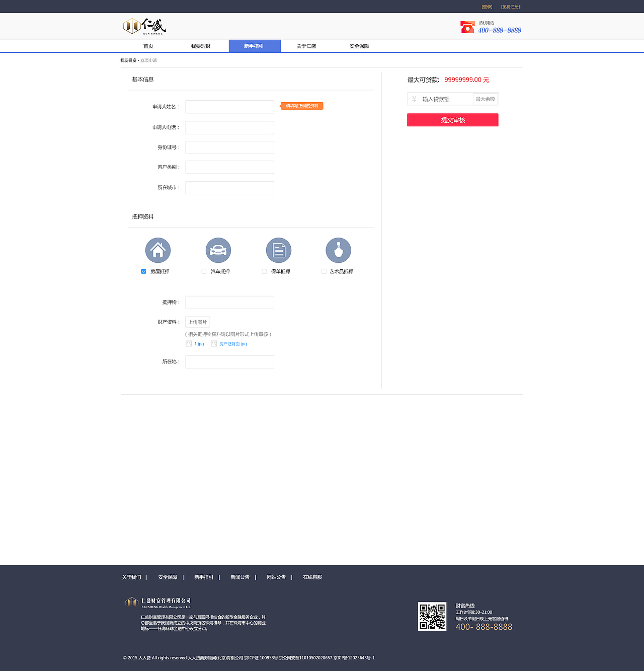
Task: Check the 汽车抵押 checkbox
Action: click(204, 271)
